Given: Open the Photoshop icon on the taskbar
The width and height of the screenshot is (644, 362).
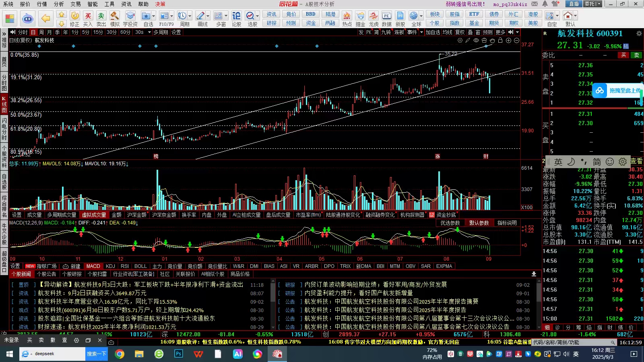Looking at the screenshot, I should 178,354.
